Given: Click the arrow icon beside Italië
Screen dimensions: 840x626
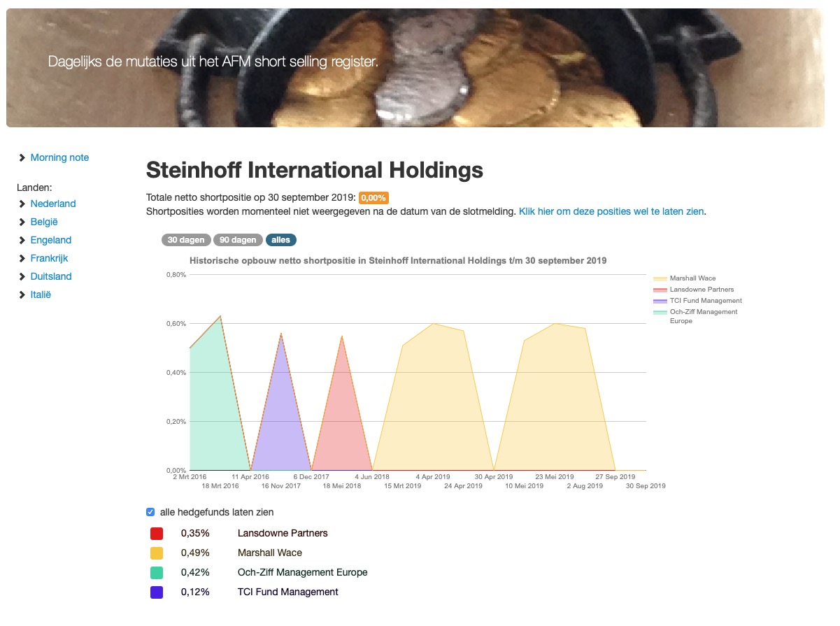Looking at the screenshot, I should [x=22, y=294].
